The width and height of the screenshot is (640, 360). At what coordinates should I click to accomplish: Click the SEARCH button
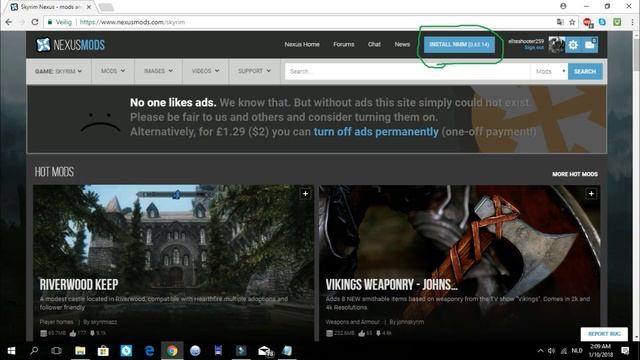(585, 71)
